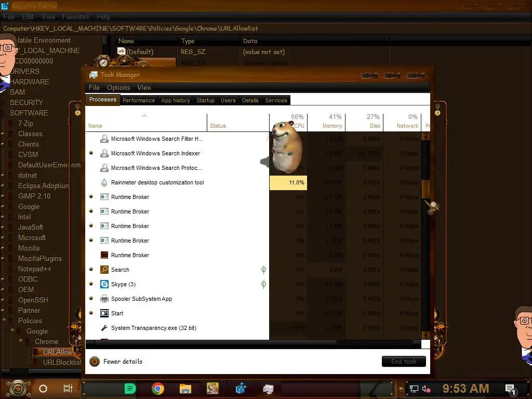This screenshot has width=532, height=399.
Task: Switch to the App history tab
Action: 176,100
